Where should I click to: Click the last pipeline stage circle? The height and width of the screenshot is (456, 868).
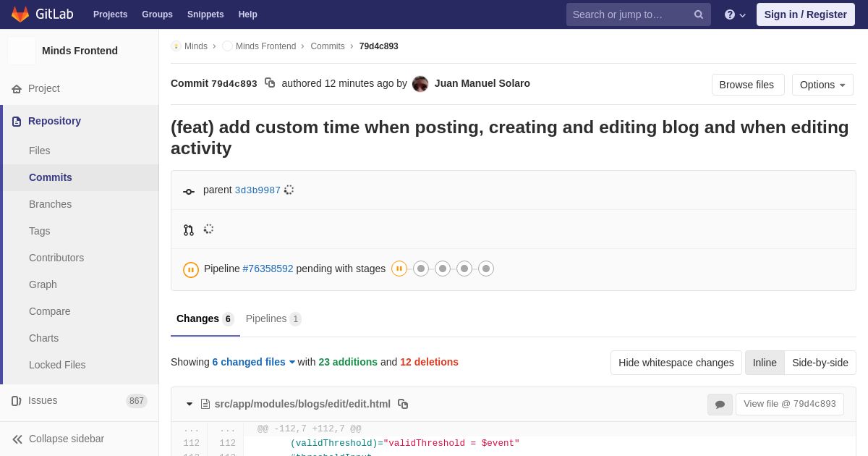click(x=486, y=269)
